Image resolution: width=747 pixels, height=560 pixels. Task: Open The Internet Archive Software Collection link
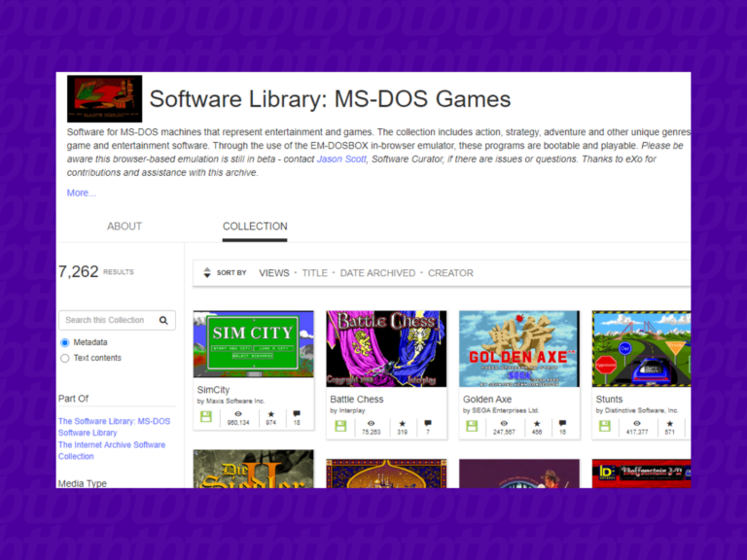click(x=112, y=450)
